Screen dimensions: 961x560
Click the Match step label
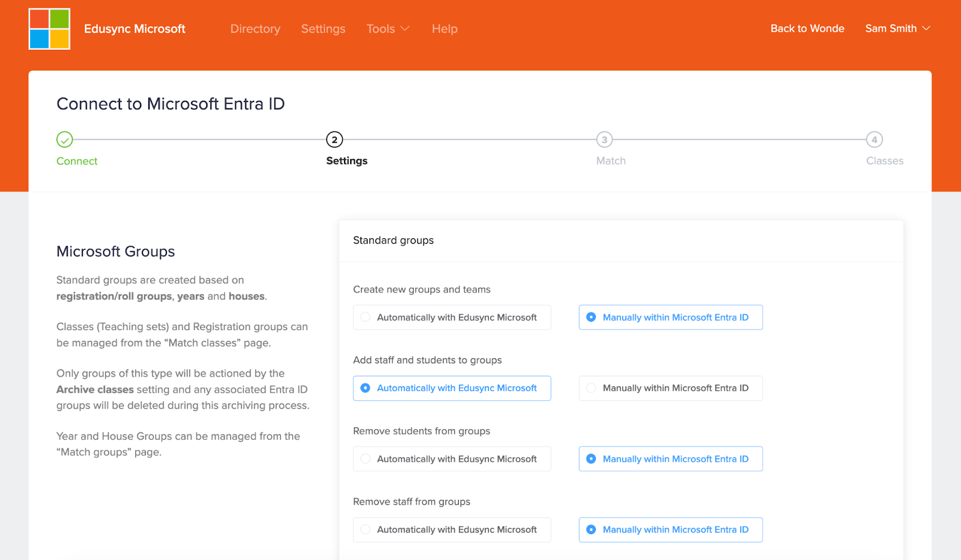tap(611, 161)
